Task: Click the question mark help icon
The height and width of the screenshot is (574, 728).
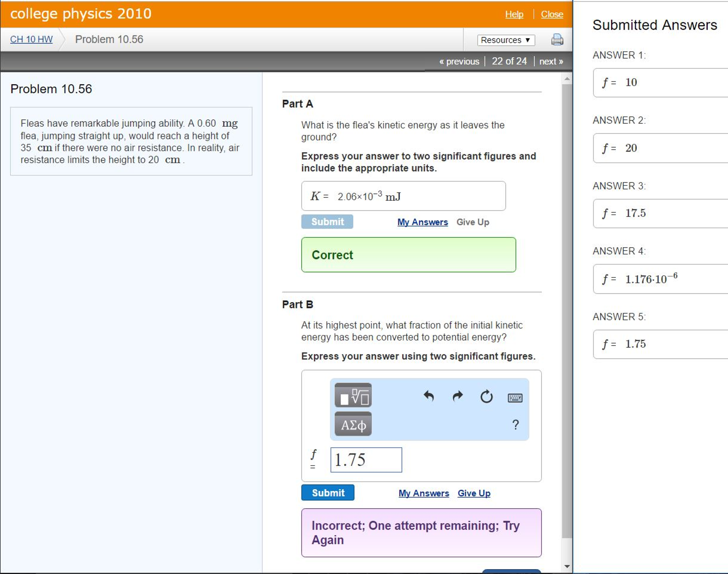Action: point(515,424)
